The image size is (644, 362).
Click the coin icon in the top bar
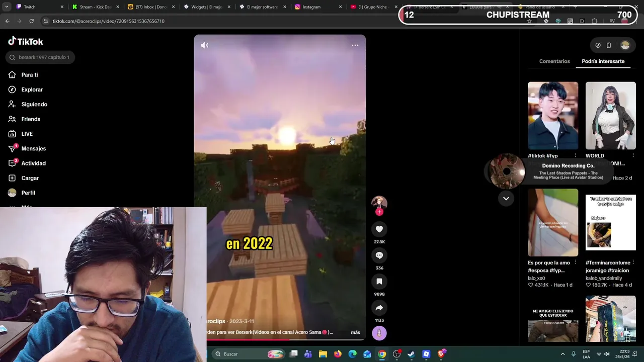(598, 45)
